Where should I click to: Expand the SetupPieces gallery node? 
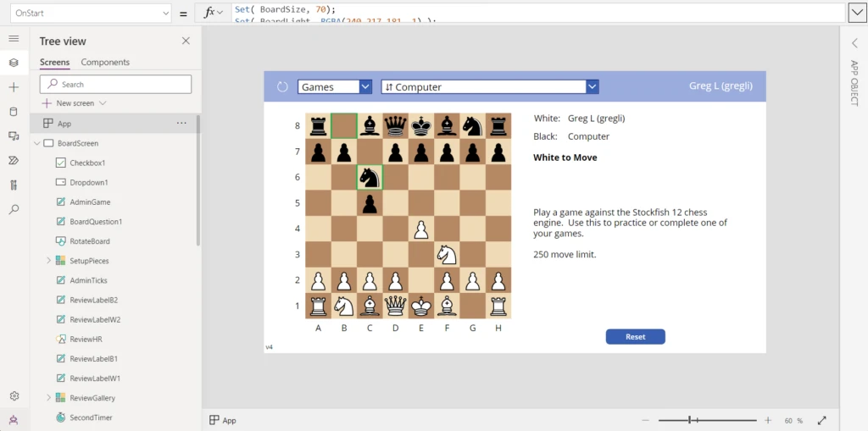point(48,261)
